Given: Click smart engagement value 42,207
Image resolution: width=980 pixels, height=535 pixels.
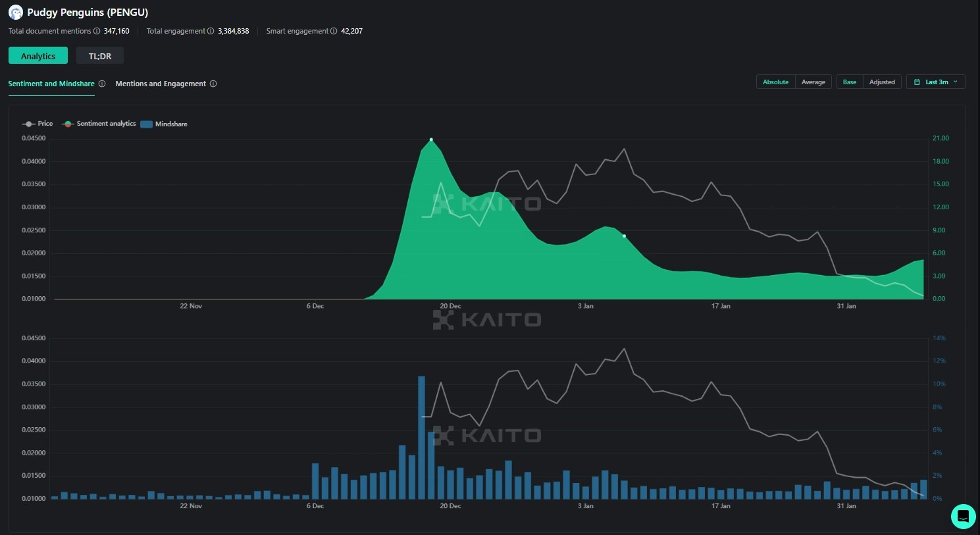Looking at the screenshot, I should 351,31.
